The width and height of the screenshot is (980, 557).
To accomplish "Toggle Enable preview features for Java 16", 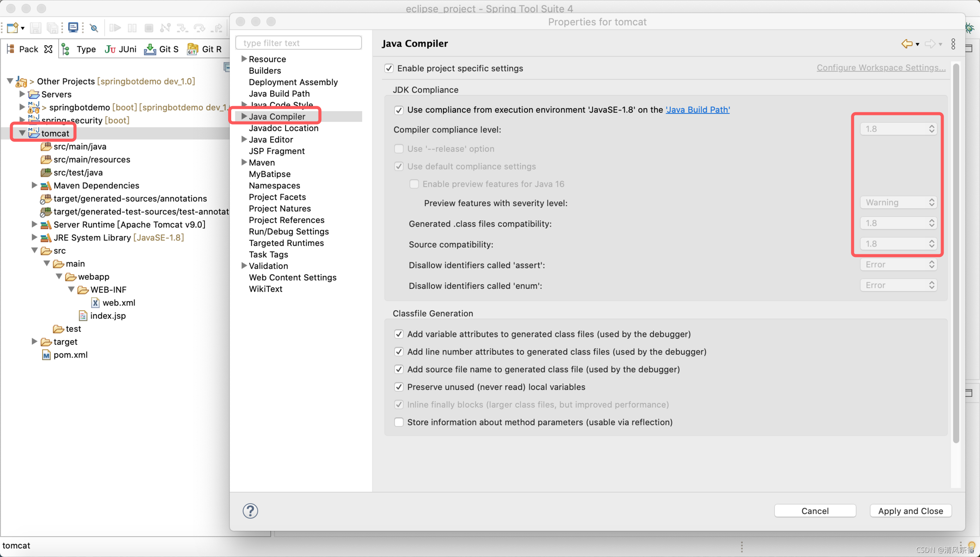I will pyautogui.click(x=414, y=184).
